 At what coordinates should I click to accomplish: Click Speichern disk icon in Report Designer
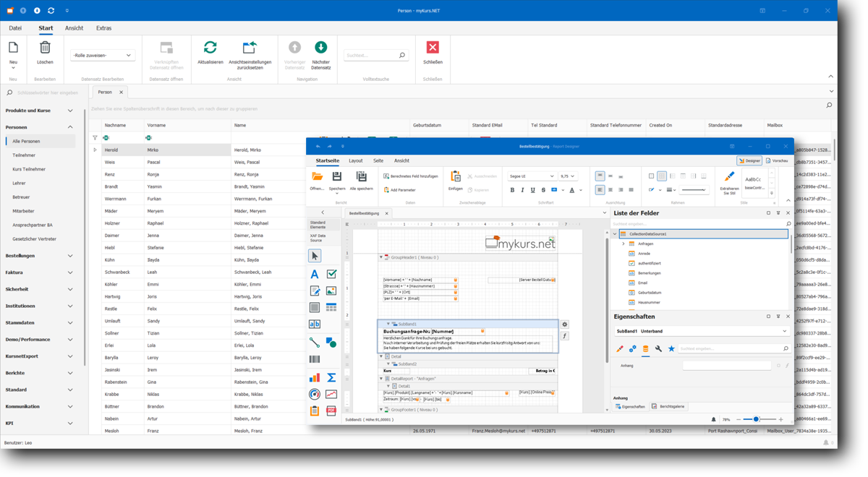pyautogui.click(x=337, y=176)
